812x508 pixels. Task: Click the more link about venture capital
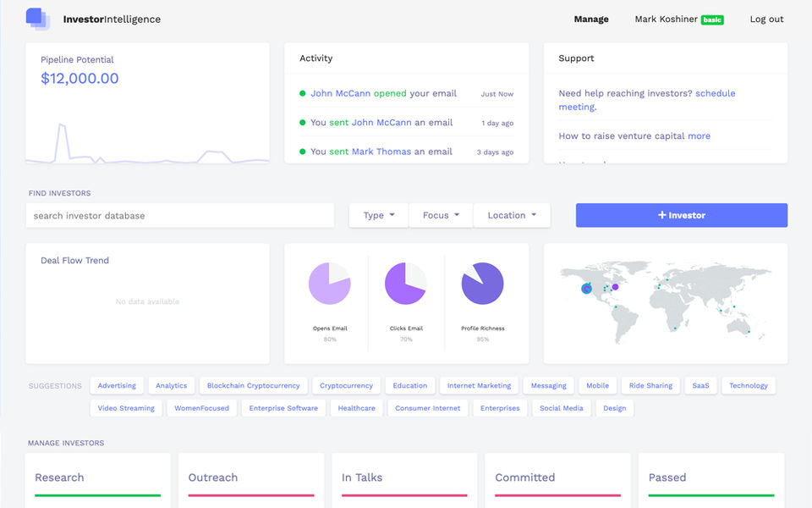point(699,135)
